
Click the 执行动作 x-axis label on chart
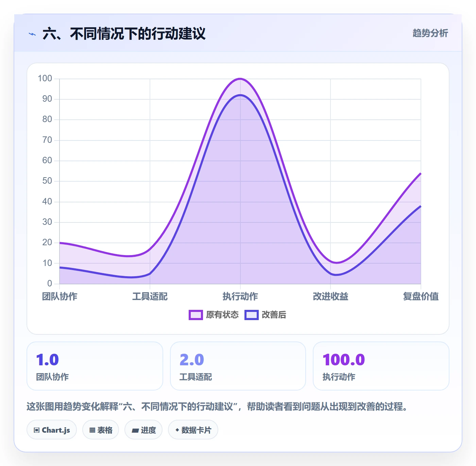(x=240, y=296)
